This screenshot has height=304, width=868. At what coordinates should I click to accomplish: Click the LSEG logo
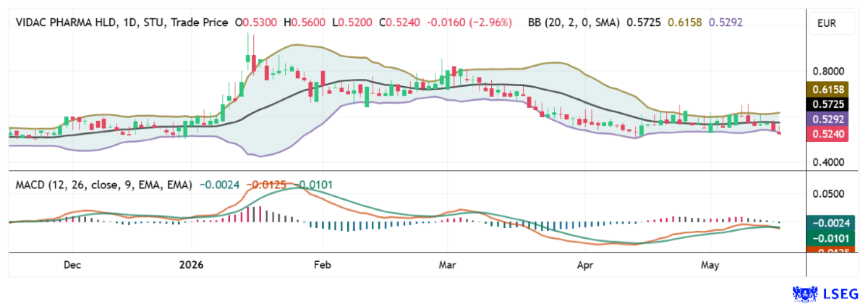827,292
